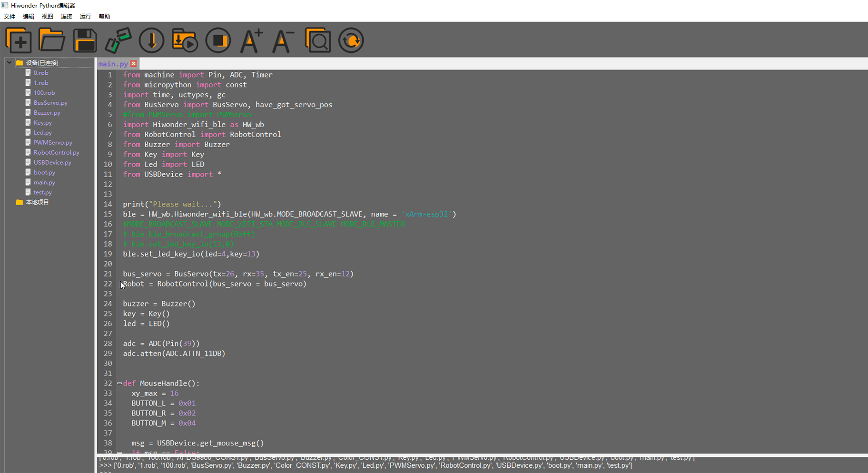The height and width of the screenshot is (473, 868).
Task: Click the Download and Run icon
Action: (x=185, y=40)
